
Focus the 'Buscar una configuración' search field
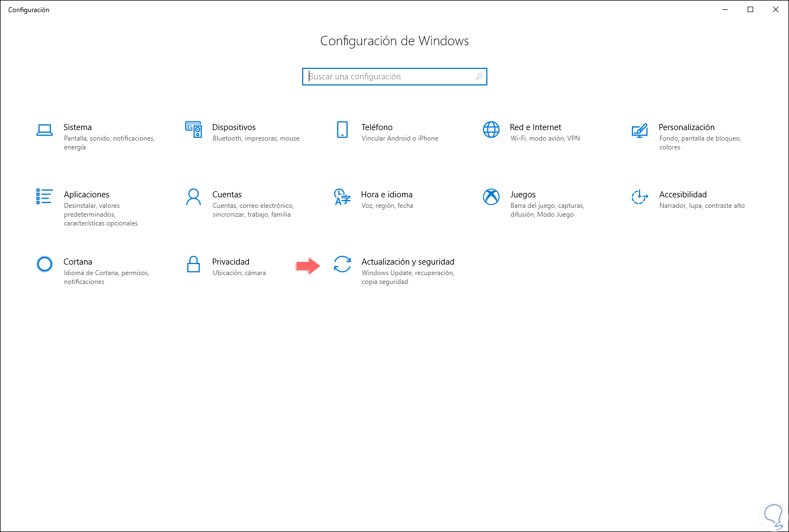point(395,77)
